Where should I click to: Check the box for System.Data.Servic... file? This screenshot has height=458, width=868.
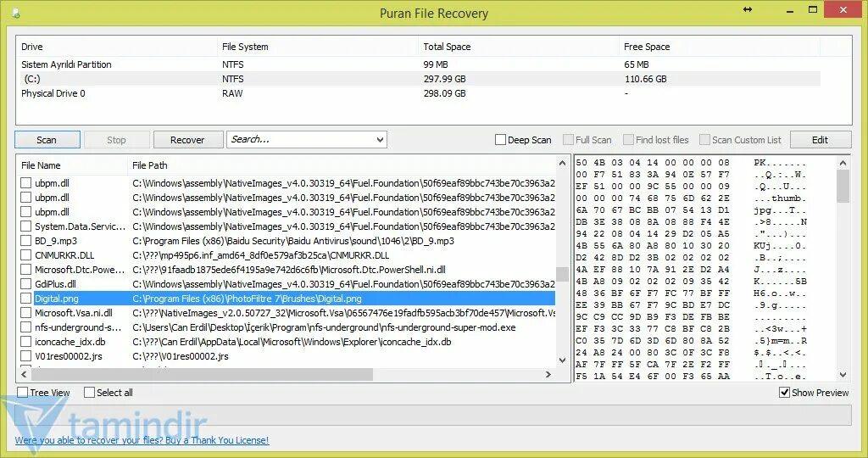(x=26, y=226)
